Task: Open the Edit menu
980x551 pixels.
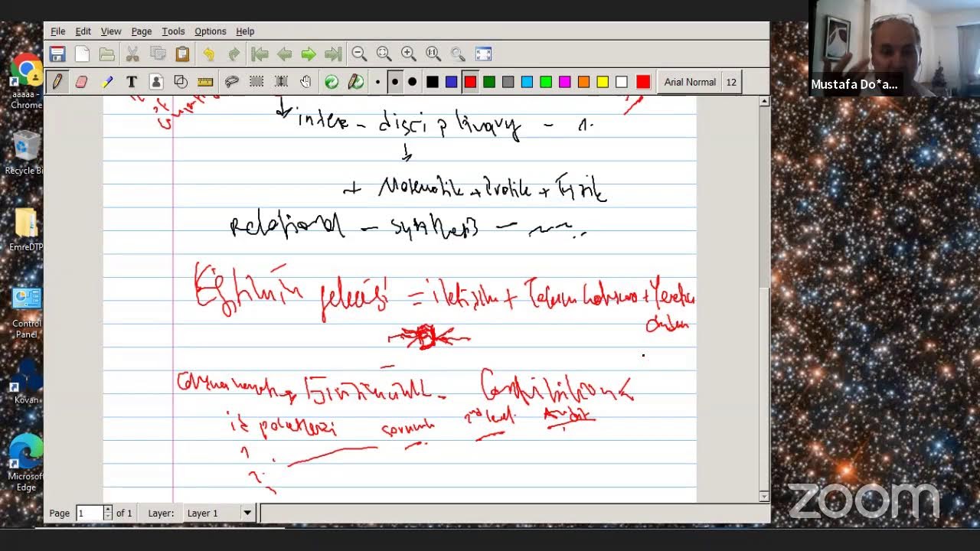Action: (x=83, y=31)
